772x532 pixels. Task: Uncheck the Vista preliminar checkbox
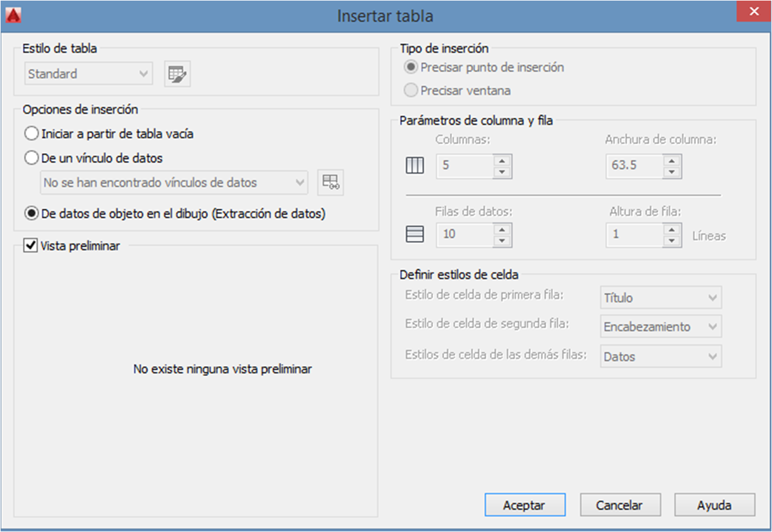click(30, 246)
